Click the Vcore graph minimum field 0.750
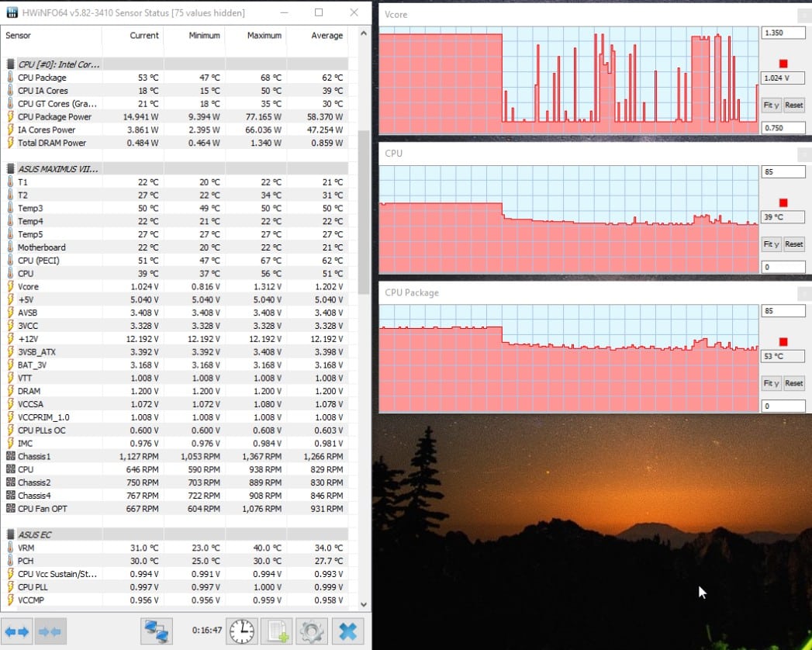The width and height of the screenshot is (812, 650). (x=783, y=127)
